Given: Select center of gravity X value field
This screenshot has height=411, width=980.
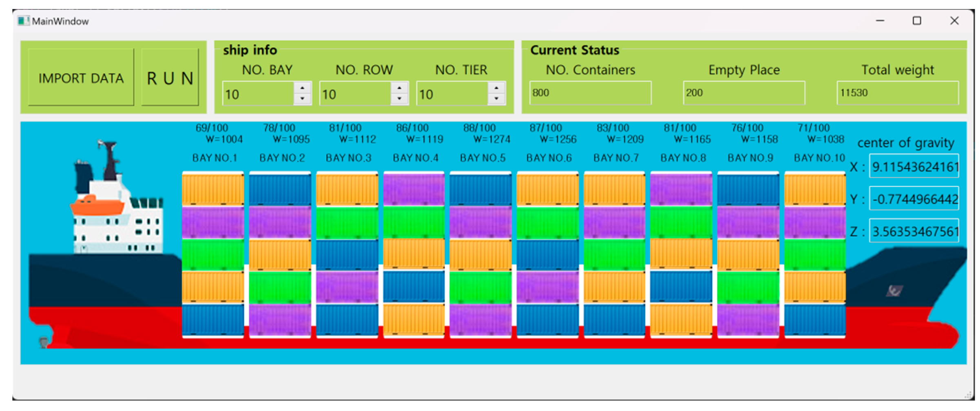Looking at the screenshot, I should (x=914, y=166).
